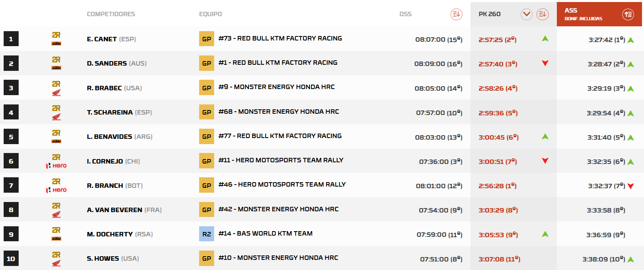Click team #9 - Monster Energy Honda HRC
The width and height of the screenshot is (644, 270).
click(277, 87)
